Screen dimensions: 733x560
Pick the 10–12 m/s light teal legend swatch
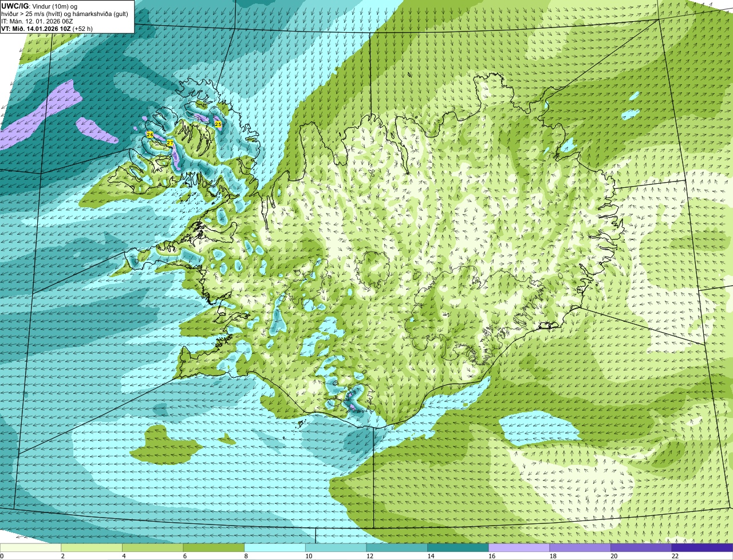coord(336,547)
